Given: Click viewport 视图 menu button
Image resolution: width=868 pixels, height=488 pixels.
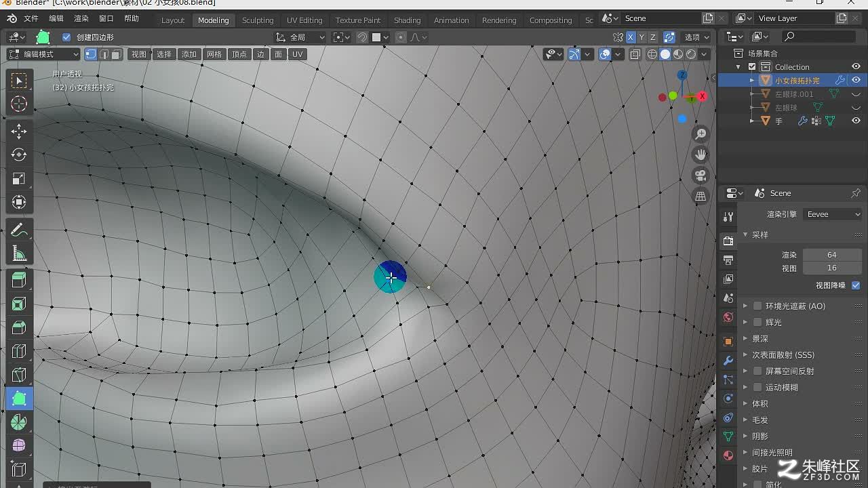Looking at the screenshot, I should (139, 54).
